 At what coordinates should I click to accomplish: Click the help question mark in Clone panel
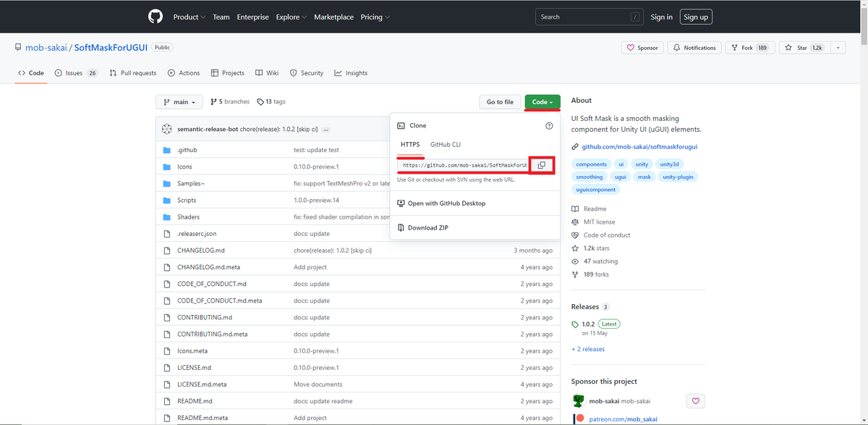(x=549, y=126)
